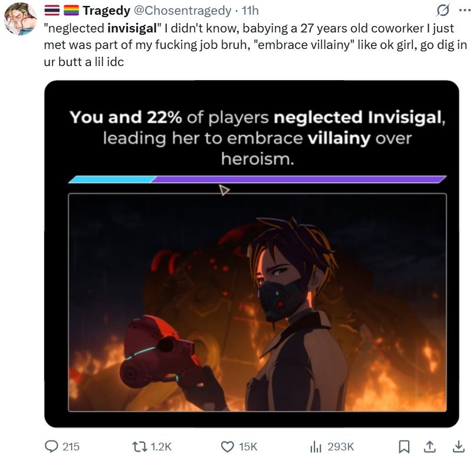This screenshot has width=476, height=464.
Task: Bookmark this tweet
Action: tap(404, 447)
